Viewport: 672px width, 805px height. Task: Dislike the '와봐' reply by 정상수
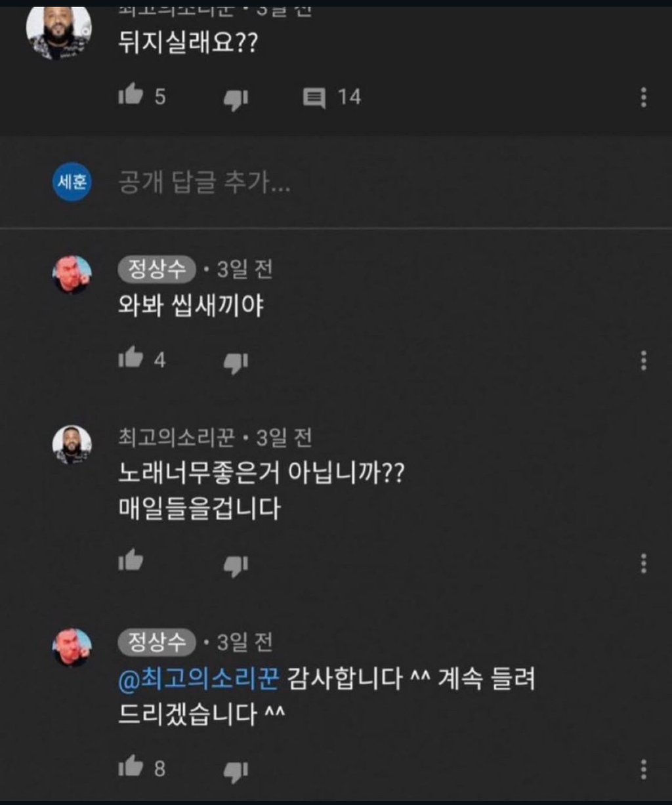(x=236, y=362)
